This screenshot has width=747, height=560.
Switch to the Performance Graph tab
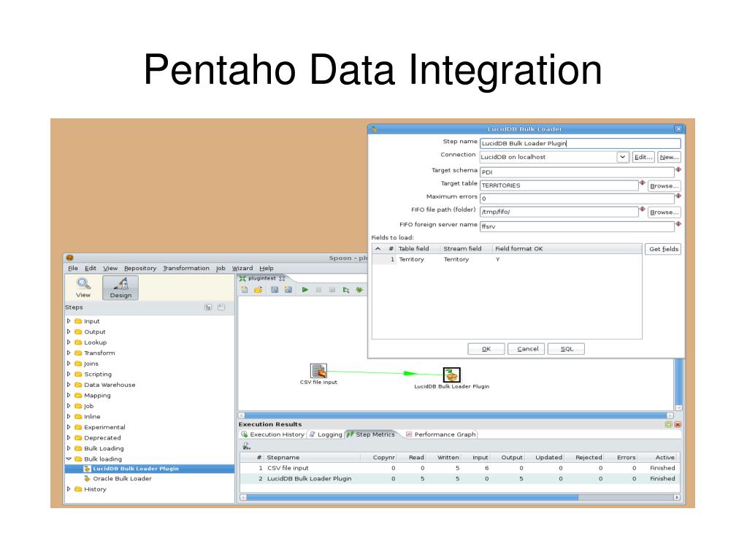coord(440,434)
